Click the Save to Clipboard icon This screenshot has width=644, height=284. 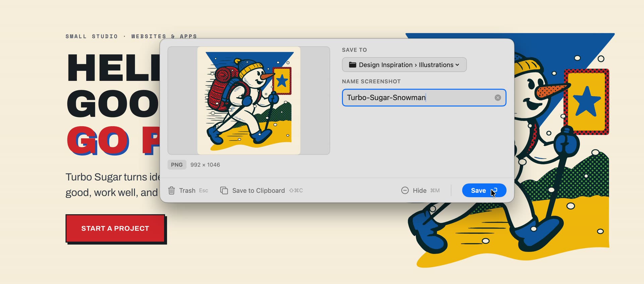coord(224,190)
